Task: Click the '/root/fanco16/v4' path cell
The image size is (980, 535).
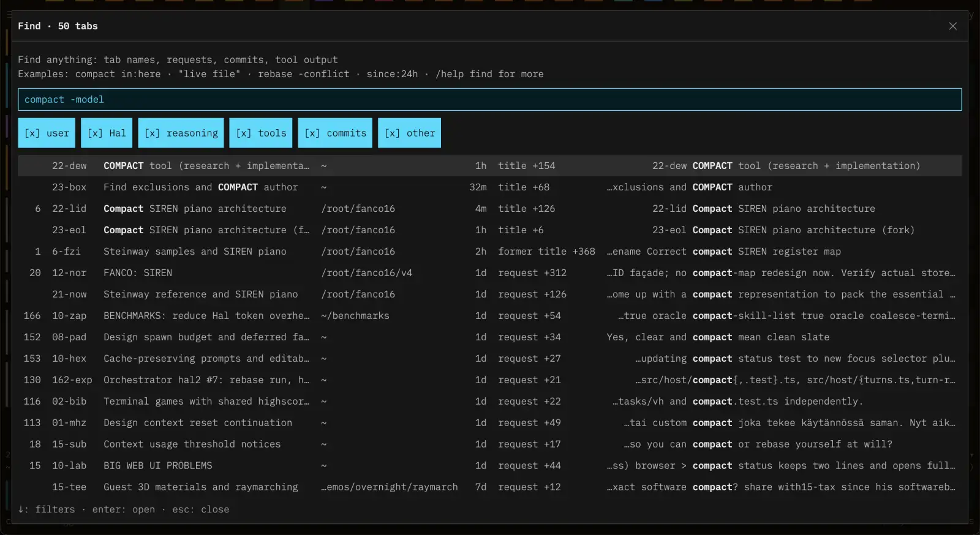Action: coord(367,273)
